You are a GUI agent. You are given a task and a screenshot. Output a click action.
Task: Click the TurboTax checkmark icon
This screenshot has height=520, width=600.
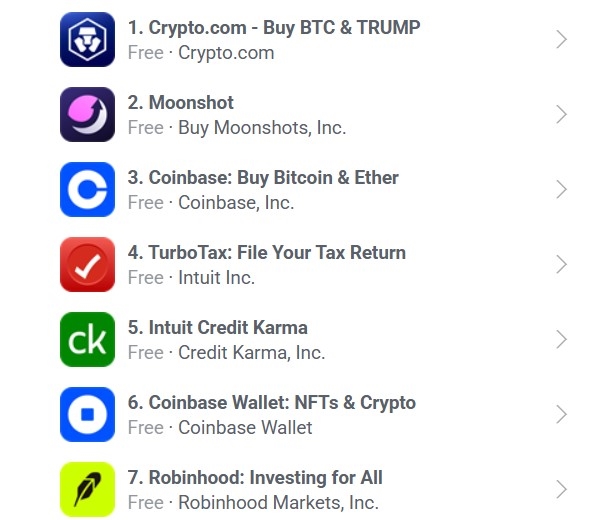coord(87,265)
